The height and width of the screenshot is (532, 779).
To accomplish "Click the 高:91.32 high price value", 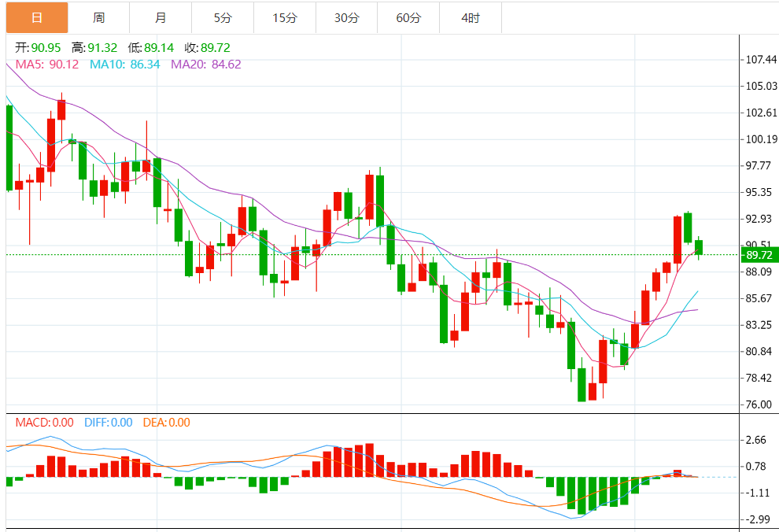I will tap(94, 48).
